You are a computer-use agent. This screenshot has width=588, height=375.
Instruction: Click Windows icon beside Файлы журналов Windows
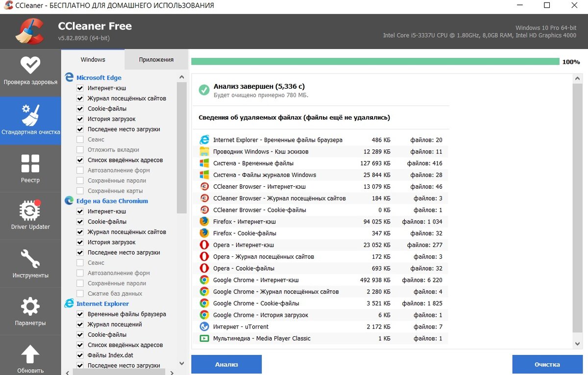pyautogui.click(x=204, y=175)
